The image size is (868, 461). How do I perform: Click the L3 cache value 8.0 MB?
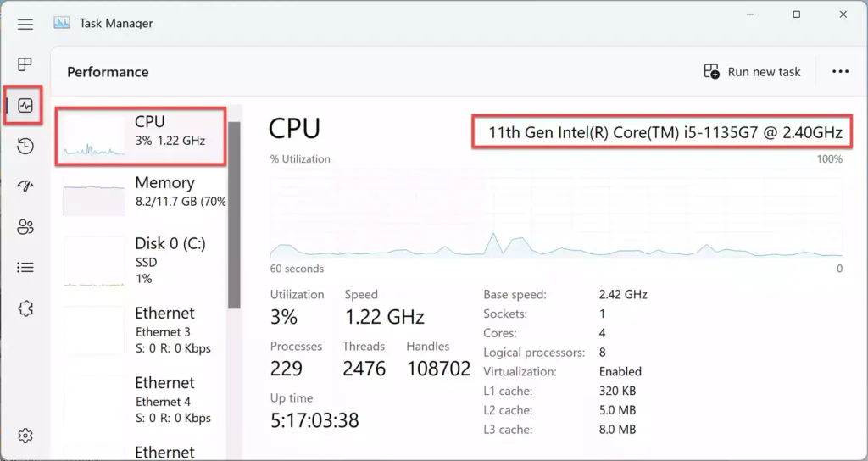click(617, 430)
